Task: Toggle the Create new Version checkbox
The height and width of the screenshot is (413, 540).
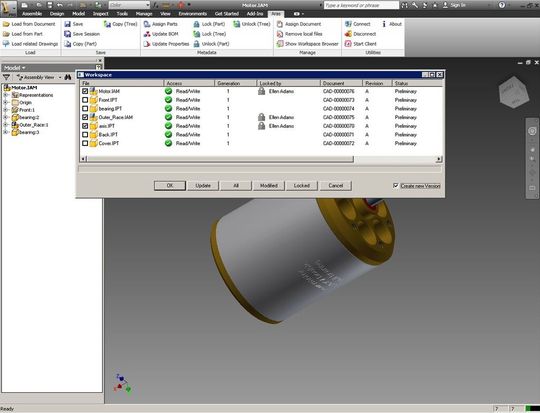Action: 396,186
